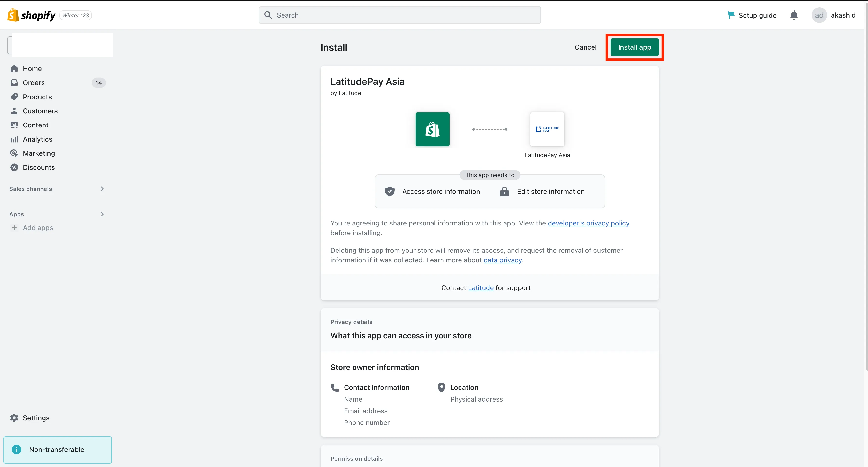Click Add apps in sidebar
Screen dimensions: 868x467
(x=38, y=228)
